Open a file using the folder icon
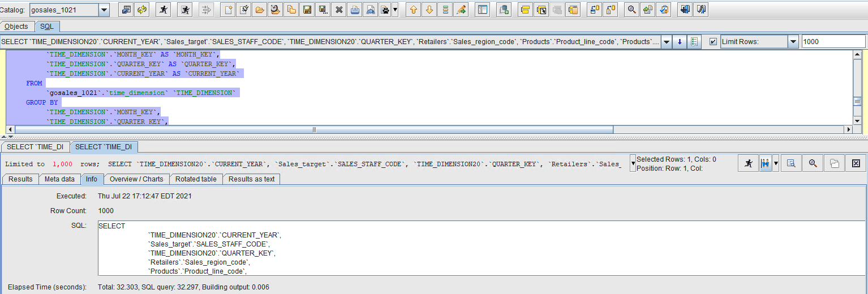The width and height of the screenshot is (868, 294). tap(260, 10)
